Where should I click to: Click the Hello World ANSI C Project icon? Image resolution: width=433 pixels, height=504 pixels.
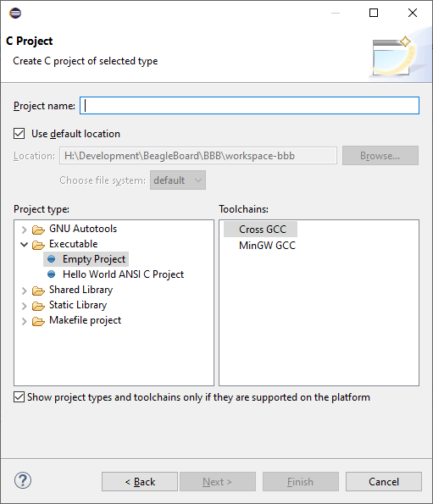[51, 274]
